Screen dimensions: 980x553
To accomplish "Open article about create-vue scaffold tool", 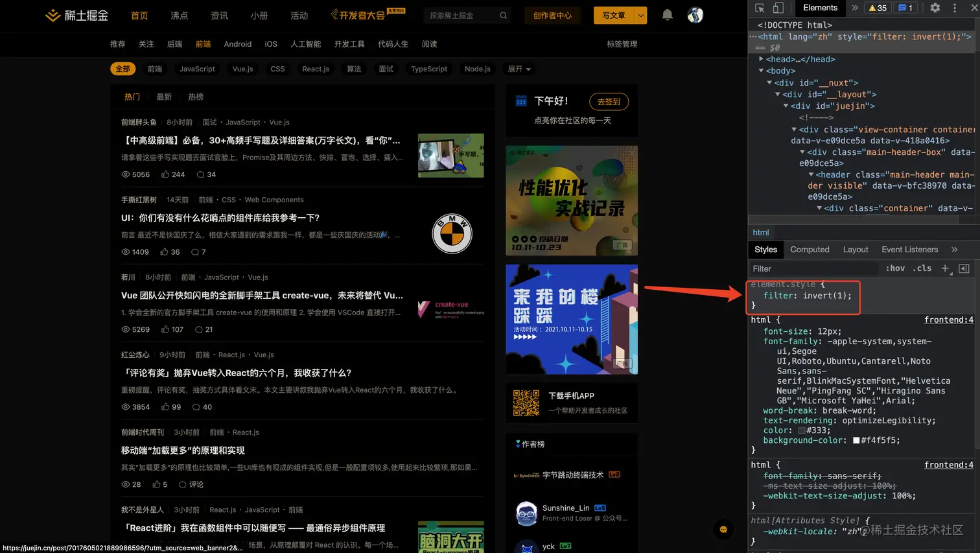I will pyautogui.click(x=262, y=295).
